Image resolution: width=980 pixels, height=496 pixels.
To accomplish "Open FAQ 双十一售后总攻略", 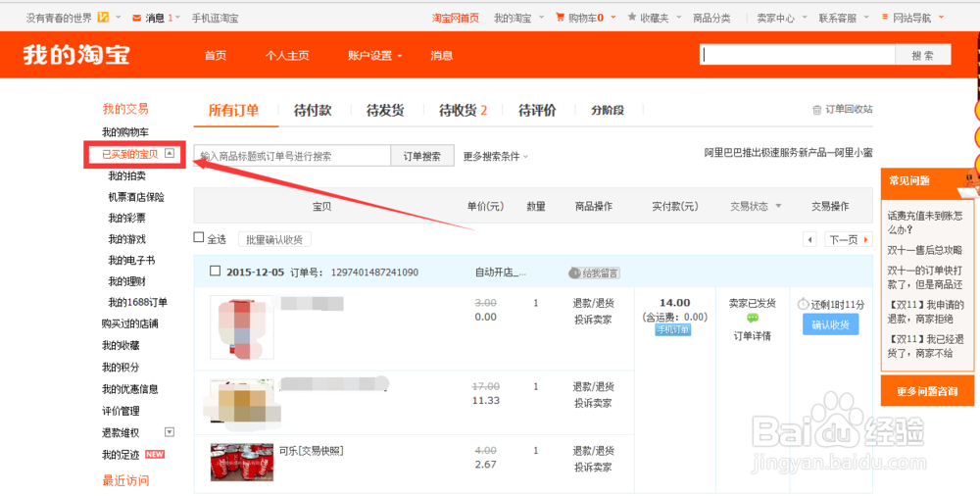I will coord(925,250).
